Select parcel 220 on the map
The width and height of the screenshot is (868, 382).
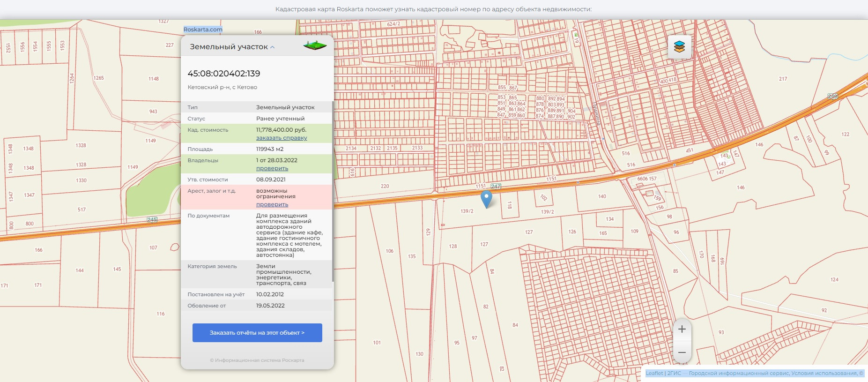tap(385, 186)
